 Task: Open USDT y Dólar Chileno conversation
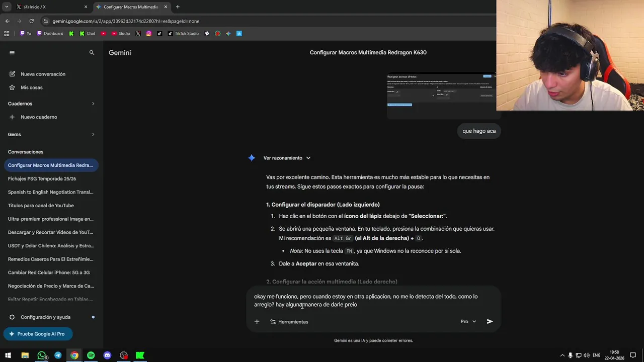[51, 246]
